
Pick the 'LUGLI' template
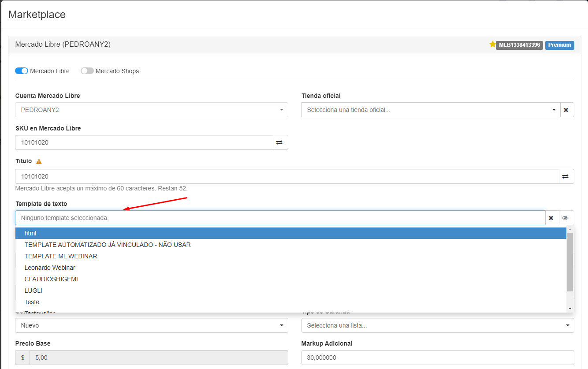pyautogui.click(x=291, y=291)
